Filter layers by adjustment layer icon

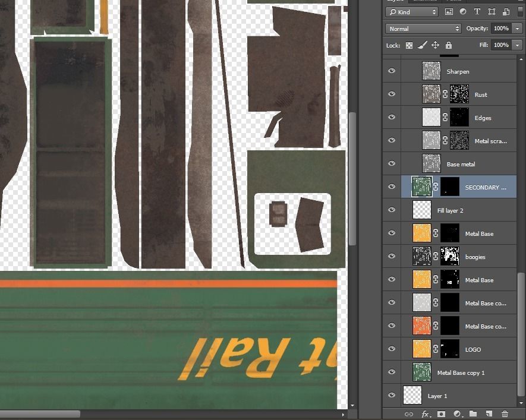click(463, 12)
